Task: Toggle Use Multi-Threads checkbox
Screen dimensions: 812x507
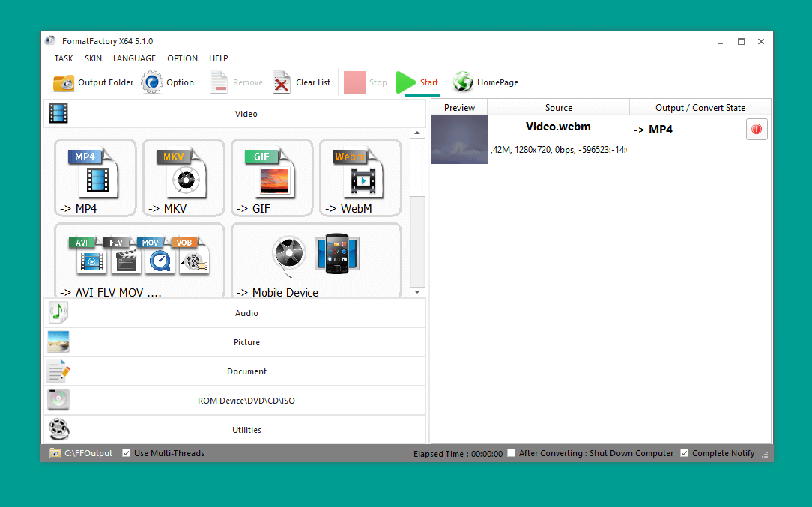Action: click(x=126, y=452)
